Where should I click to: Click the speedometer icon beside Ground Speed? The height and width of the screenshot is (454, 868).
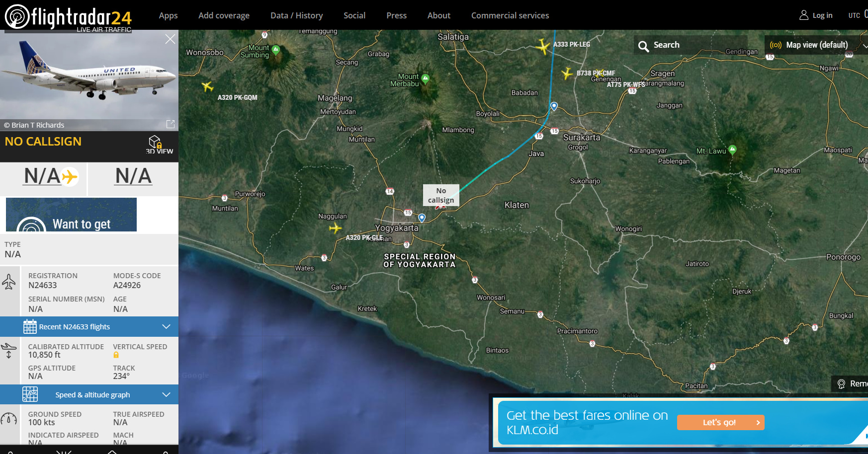click(x=9, y=419)
